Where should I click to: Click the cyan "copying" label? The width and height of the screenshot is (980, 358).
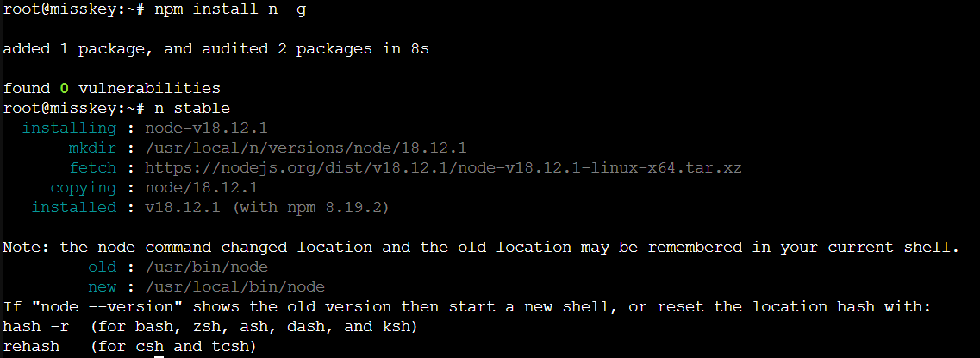pyautogui.click(x=83, y=187)
